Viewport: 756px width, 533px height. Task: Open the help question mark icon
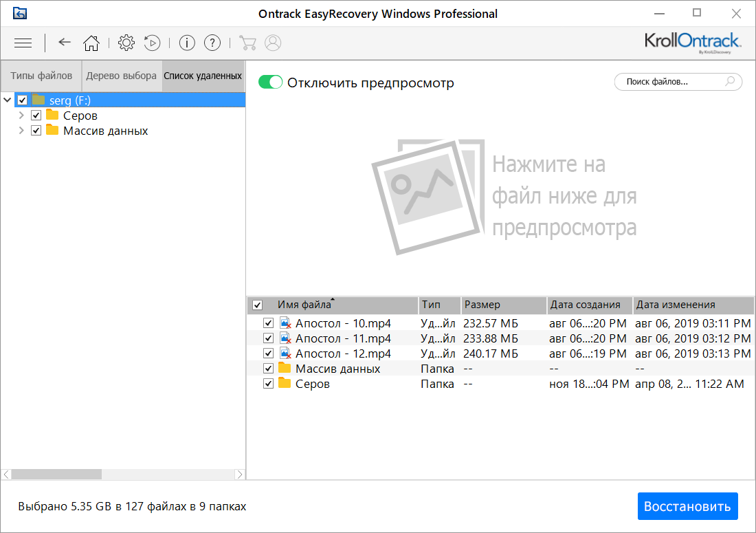[x=212, y=43]
